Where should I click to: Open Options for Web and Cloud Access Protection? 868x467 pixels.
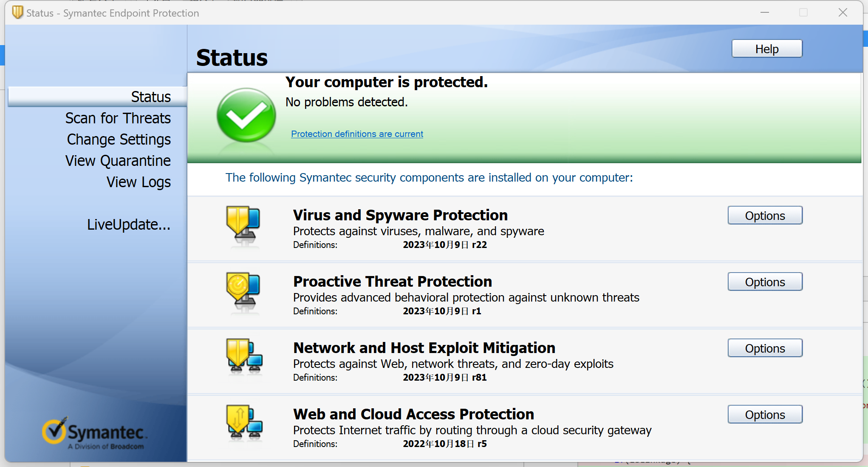tap(765, 415)
